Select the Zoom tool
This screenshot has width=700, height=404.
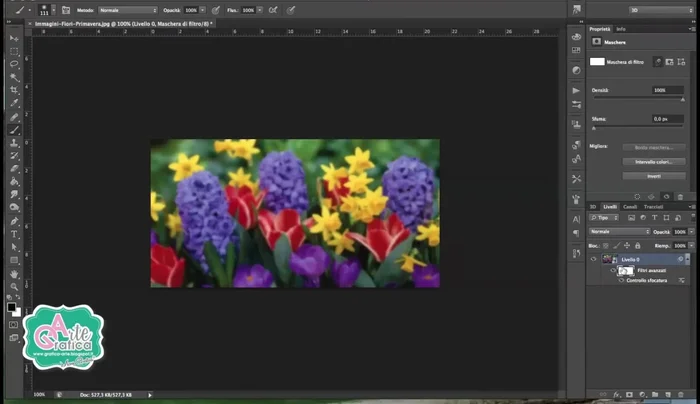point(14,286)
